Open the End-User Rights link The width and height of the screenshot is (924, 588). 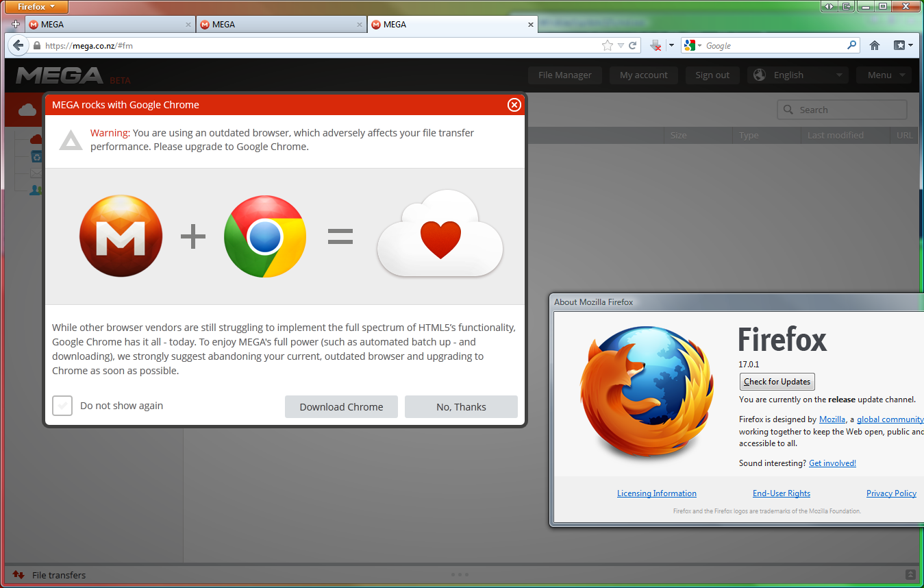click(782, 493)
